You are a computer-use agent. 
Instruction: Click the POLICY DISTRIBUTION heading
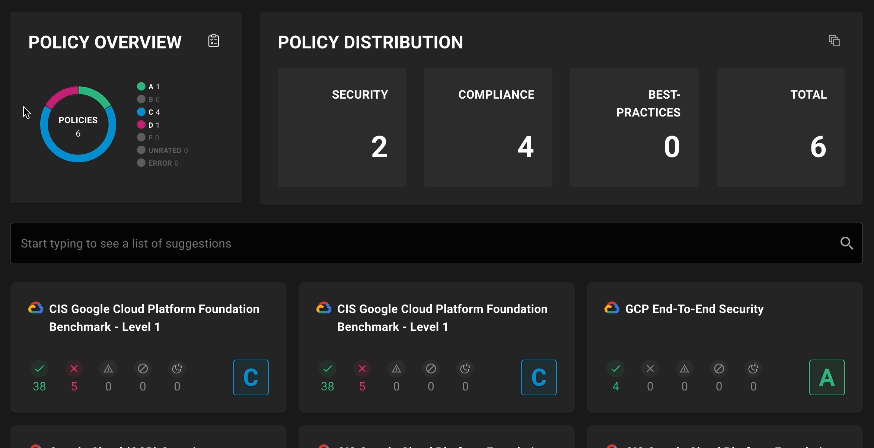click(x=370, y=42)
